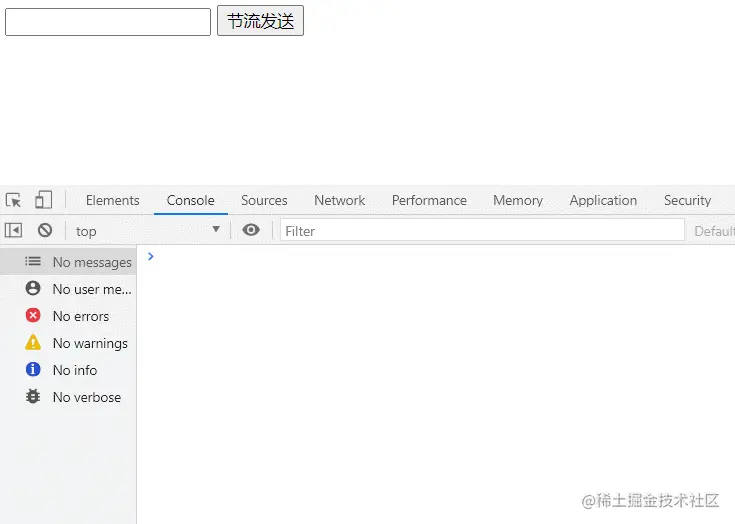Screen dimensions: 735x524
Task: Select the No verbose row
Action: [68, 397]
